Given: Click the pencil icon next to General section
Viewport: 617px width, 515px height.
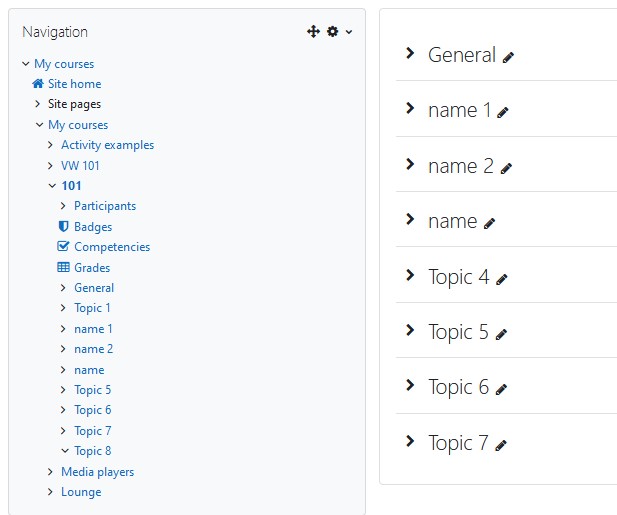Looking at the screenshot, I should 508,58.
